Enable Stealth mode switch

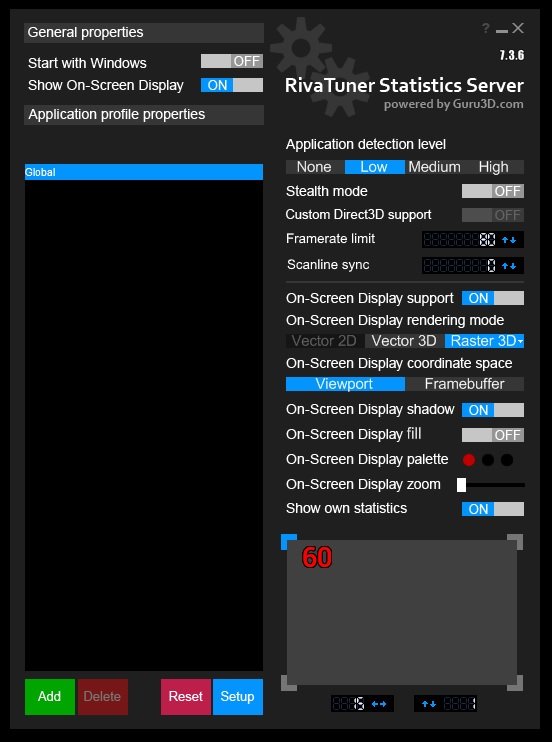493,191
